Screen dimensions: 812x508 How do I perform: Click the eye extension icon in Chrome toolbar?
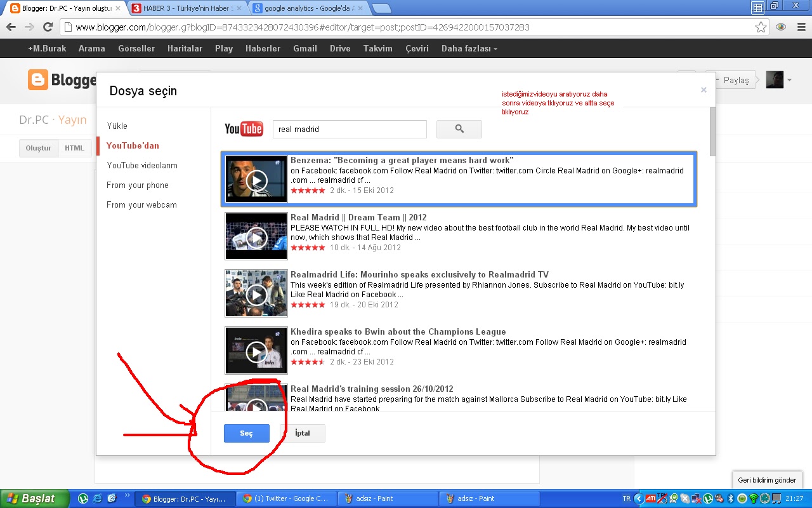781,27
